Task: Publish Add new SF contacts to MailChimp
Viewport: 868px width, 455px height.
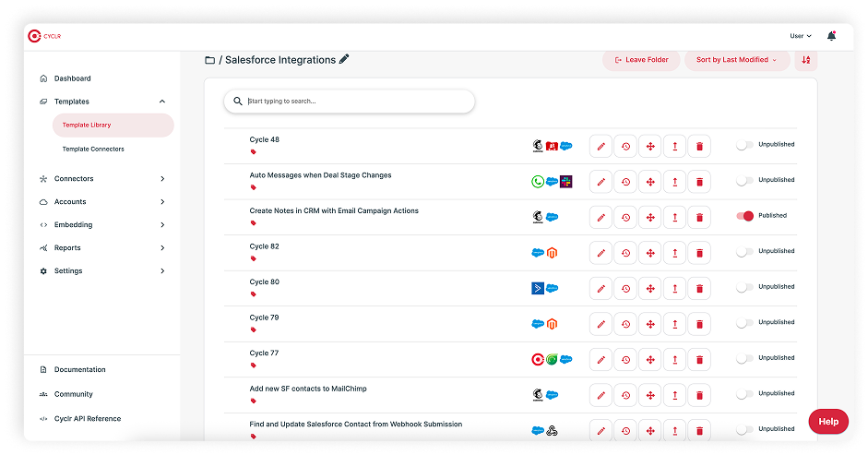Action: (x=744, y=393)
